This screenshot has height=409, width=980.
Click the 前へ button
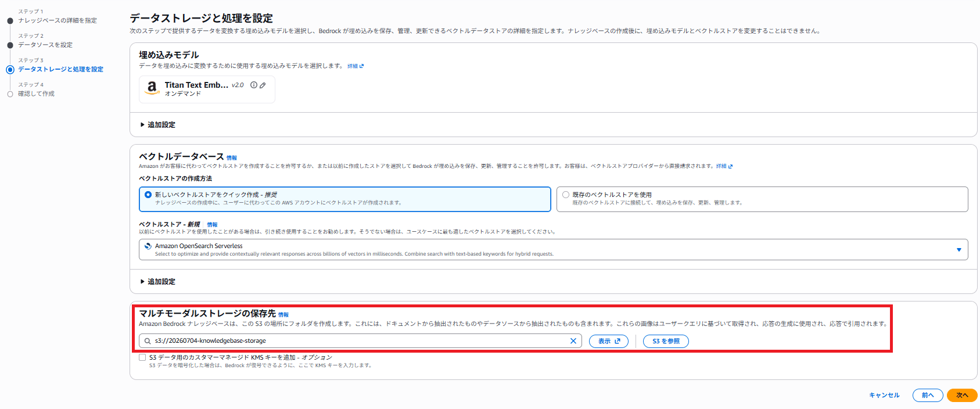(x=928, y=395)
